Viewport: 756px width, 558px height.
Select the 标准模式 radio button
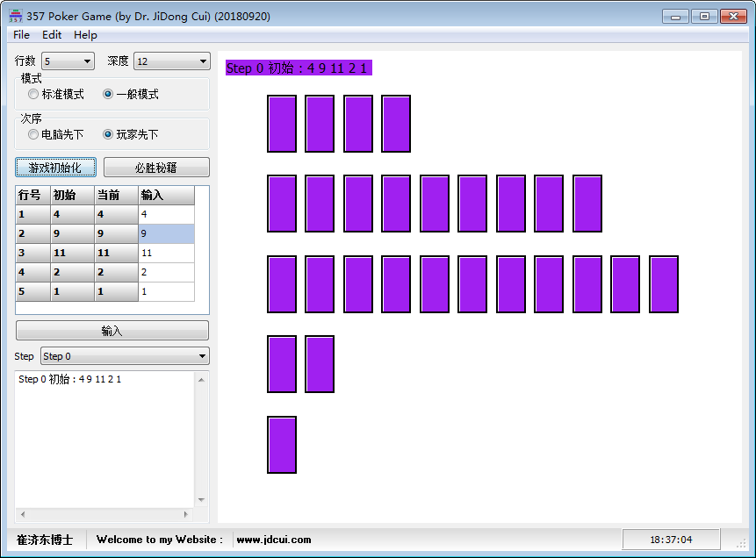56,94
